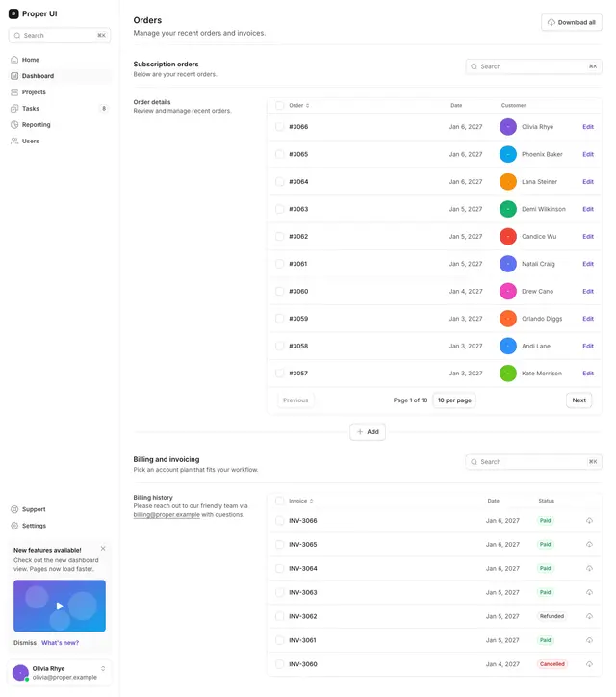Click Olivia Rhye's avatar in order #3066

tap(508, 127)
